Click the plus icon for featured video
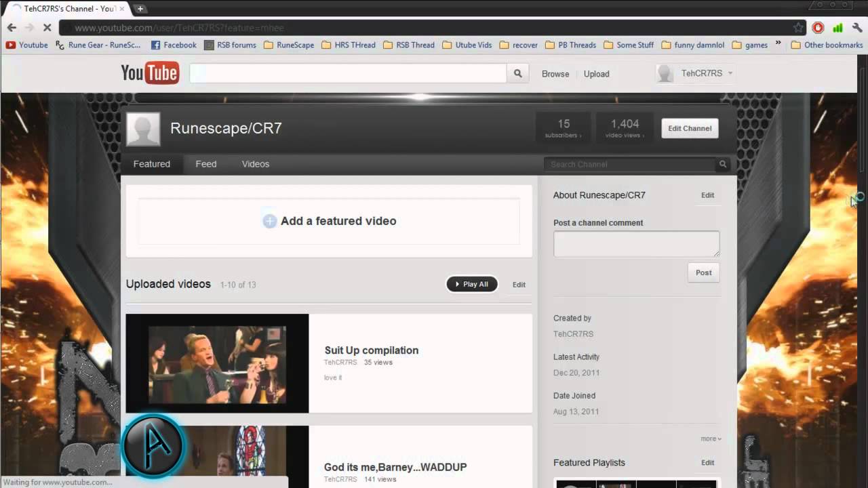The image size is (868, 488). coord(269,221)
